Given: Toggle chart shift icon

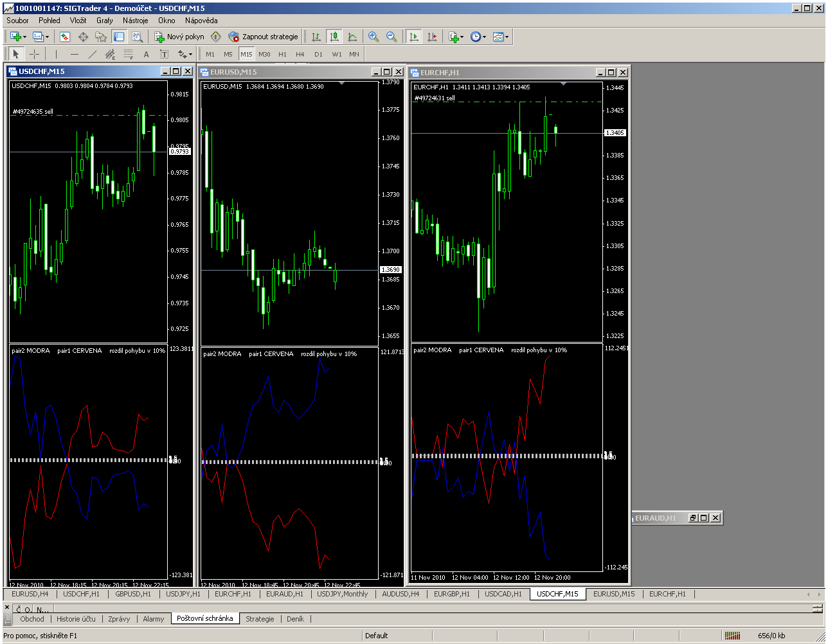Looking at the screenshot, I should (x=432, y=37).
